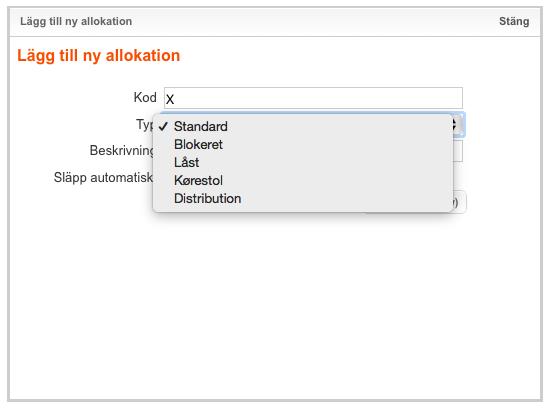Click the orange Lägg till ny allokation heading
547x408 pixels.
pos(99,55)
